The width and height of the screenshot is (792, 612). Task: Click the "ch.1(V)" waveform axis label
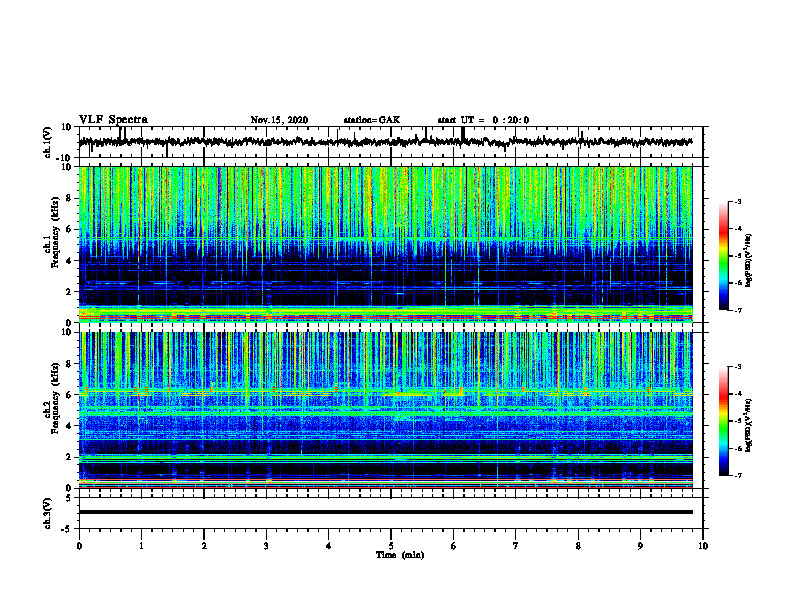pyautogui.click(x=48, y=142)
